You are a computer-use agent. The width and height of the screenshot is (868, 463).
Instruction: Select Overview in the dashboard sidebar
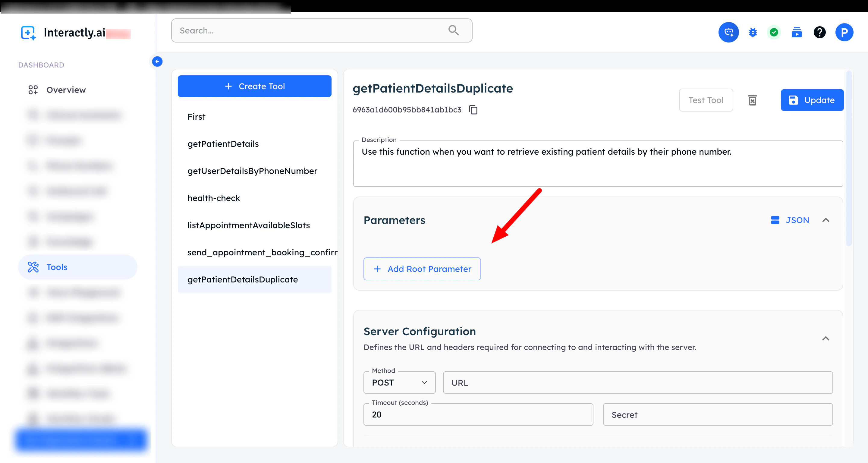tap(66, 90)
